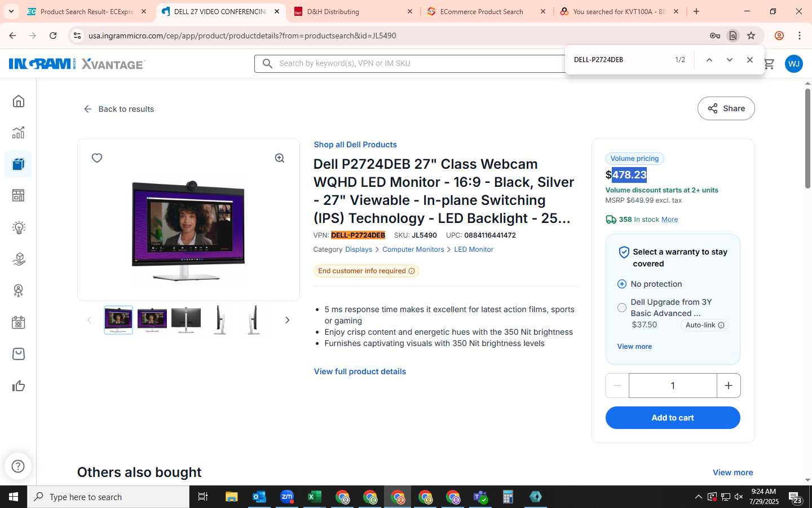
Task: Show next product thumbnails with right chevron
Action: tap(287, 320)
